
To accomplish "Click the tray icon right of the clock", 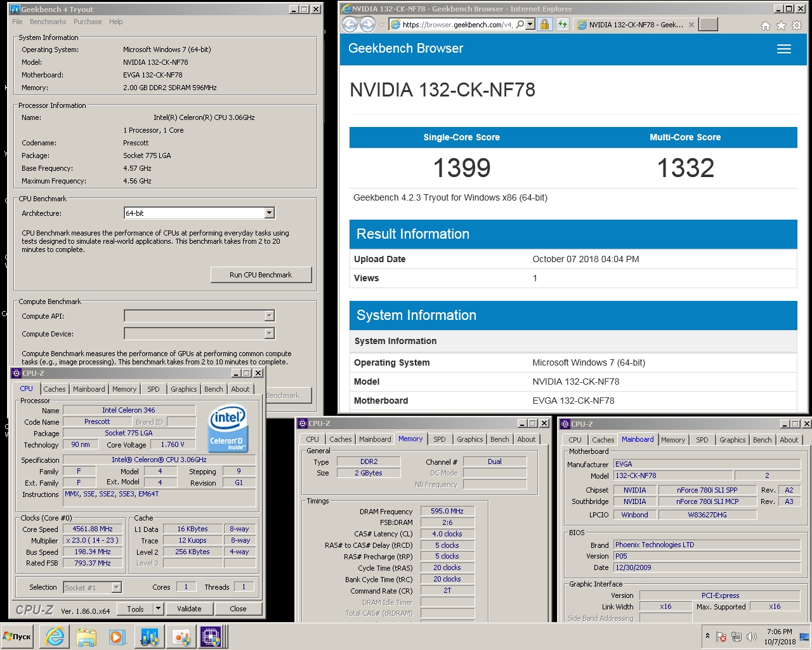I will pos(804,637).
